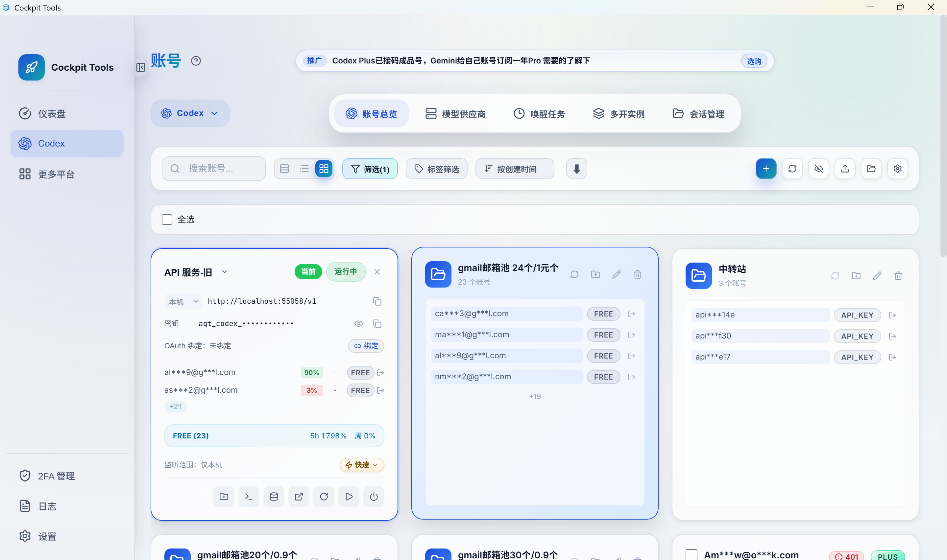The width and height of the screenshot is (947, 560).
Task: Open the help question mark next to 账号
Action: (x=196, y=61)
